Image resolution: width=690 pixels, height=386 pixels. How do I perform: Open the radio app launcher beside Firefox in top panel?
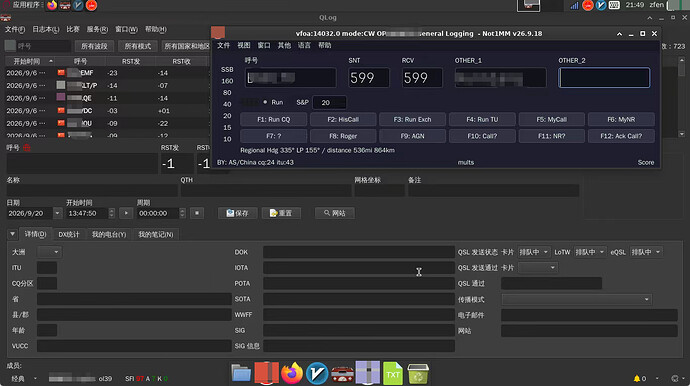pyautogui.click(x=65, y=5)
